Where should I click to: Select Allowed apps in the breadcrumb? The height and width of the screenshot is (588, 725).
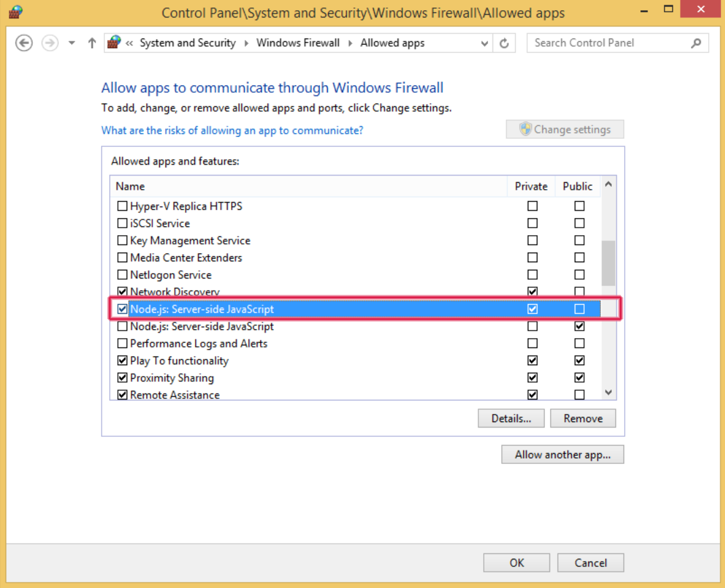[x=392, y=43]
